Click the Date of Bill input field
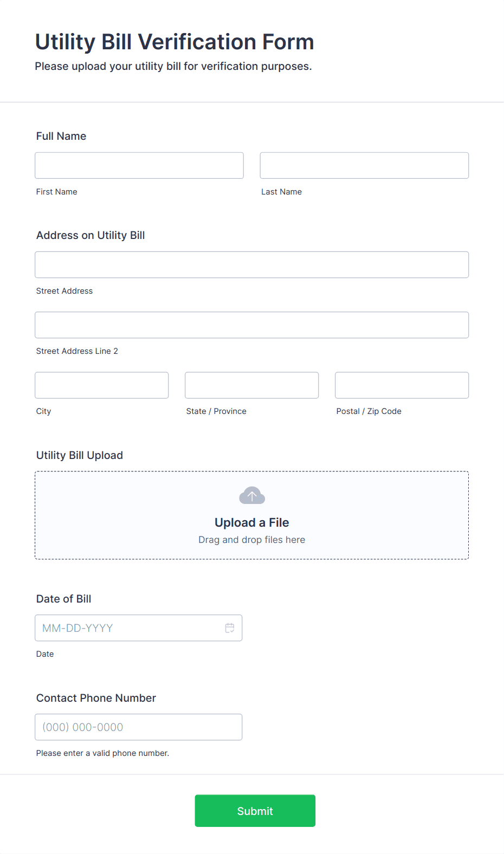The image size is (504, 854). click(x=138, y=627)
